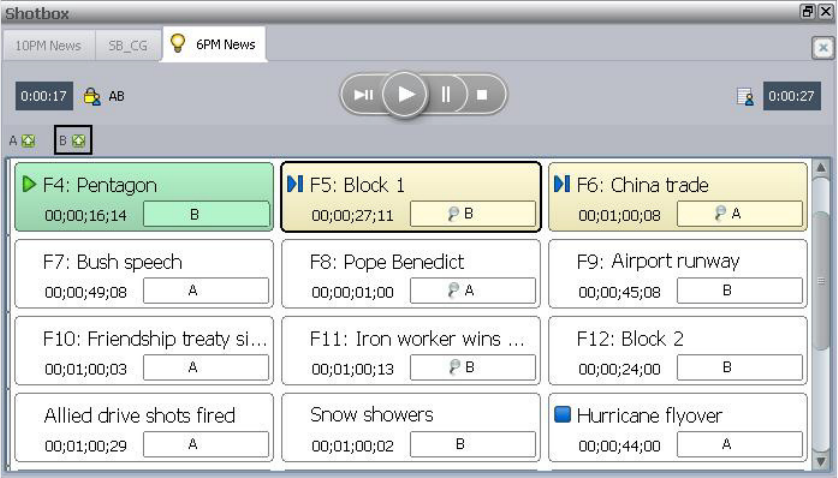The height and width of the screenshot is (478, 838).
Task: Select the Snow showers clip title
Action: point(371,415)
